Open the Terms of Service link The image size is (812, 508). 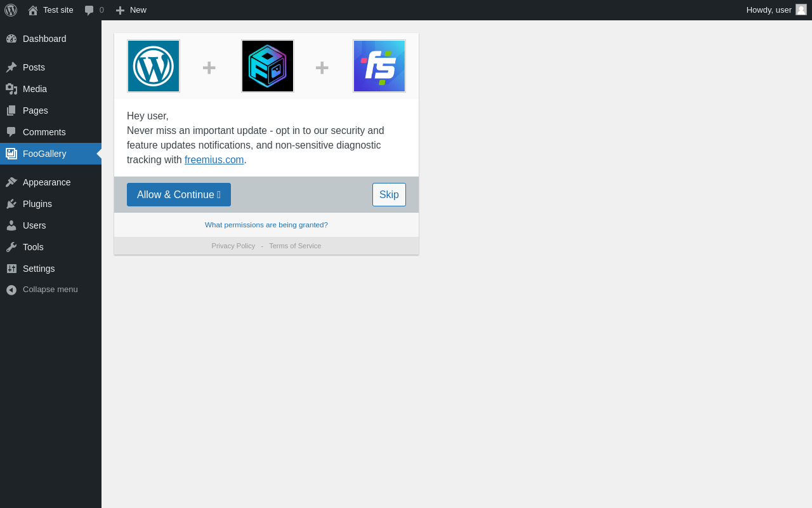click(295, 246)
